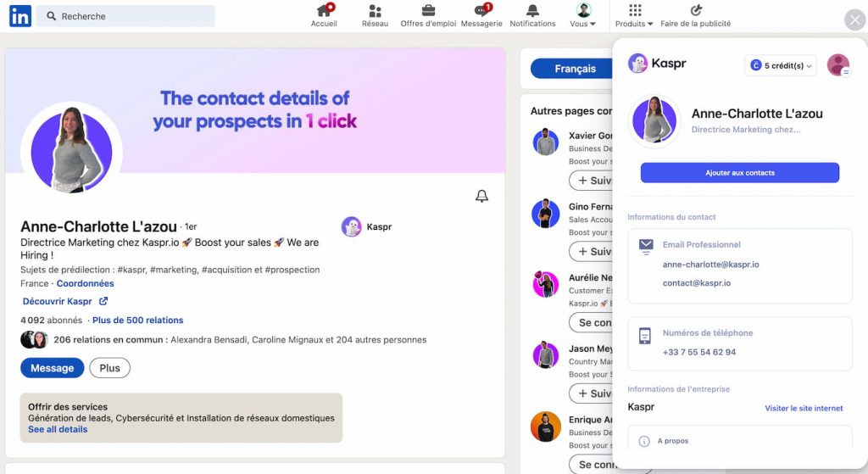Open Offres d'emploi briefcase icon
The height and width of the screenshot is (474, 868).
click(428, 10)
